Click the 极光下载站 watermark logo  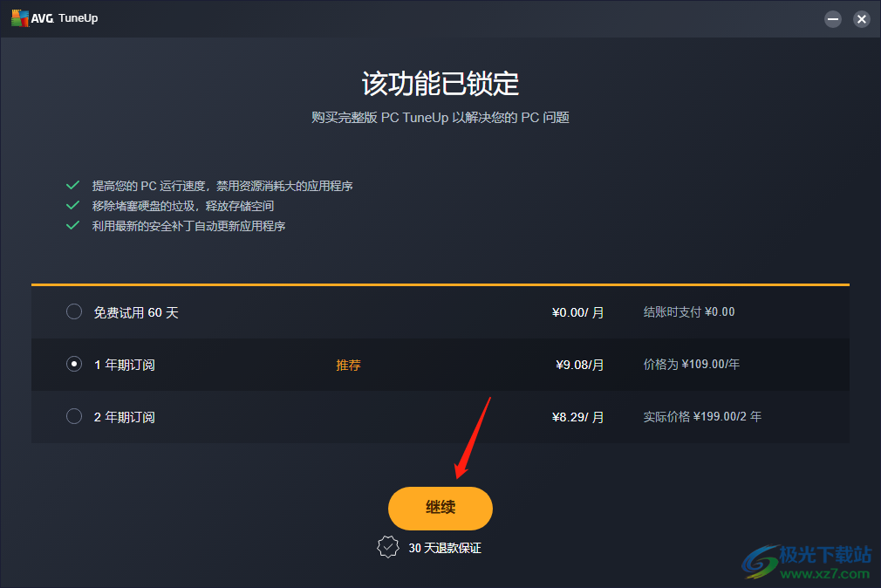(x=806, y=561)
